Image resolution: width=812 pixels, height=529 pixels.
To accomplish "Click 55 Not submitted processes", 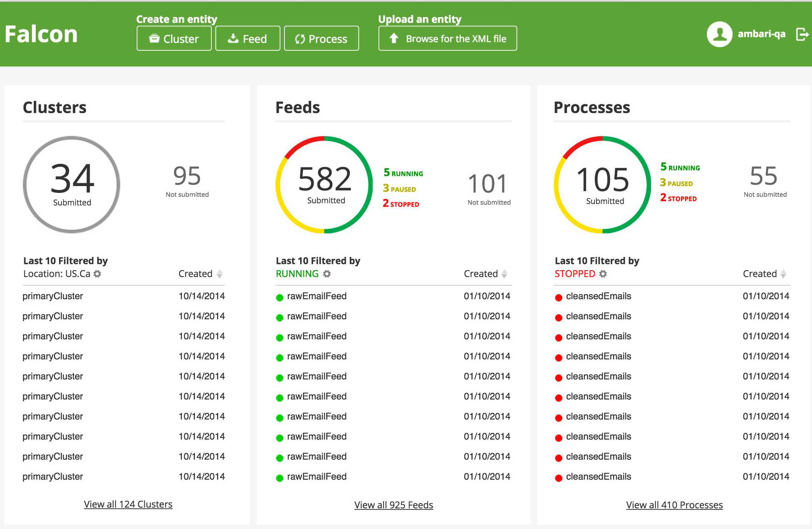I will click(x=765, y=181).
